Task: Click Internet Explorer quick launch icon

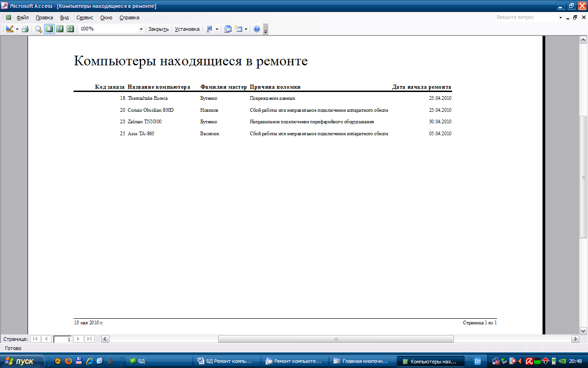Action: (x=90, y=361)
